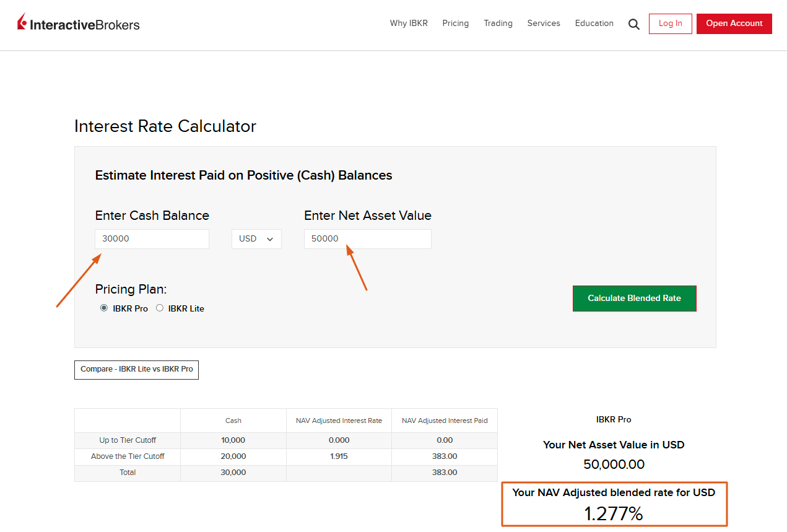Click the 20,000 cash cell
787x532 pixels.
(x=233, y=456)
